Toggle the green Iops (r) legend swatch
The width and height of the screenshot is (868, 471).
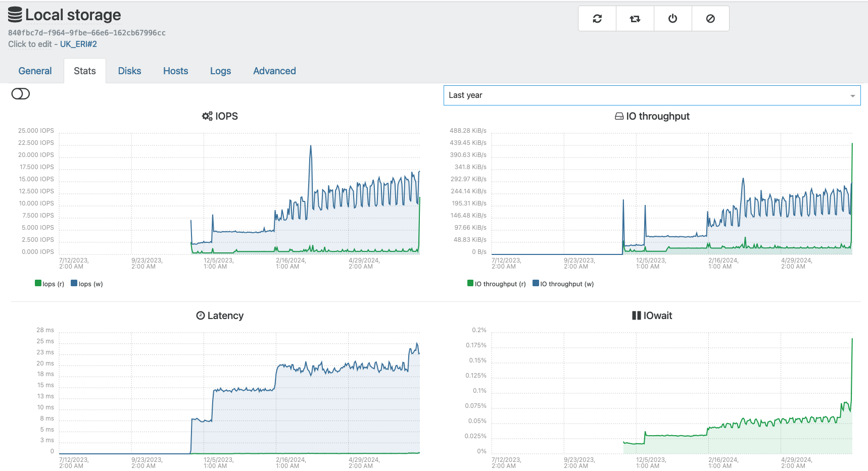[38, 283]
